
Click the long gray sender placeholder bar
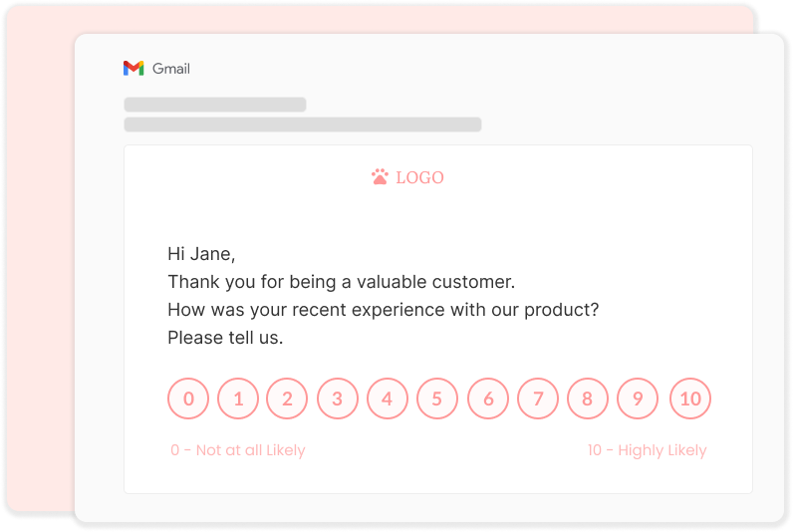pos(303,125)
